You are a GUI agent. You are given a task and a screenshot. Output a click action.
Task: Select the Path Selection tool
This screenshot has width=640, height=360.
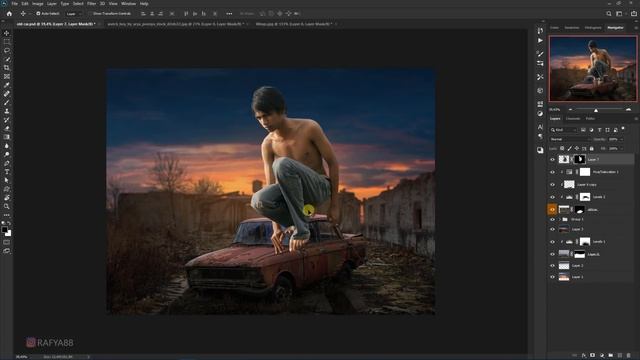(x=7, y=180)
